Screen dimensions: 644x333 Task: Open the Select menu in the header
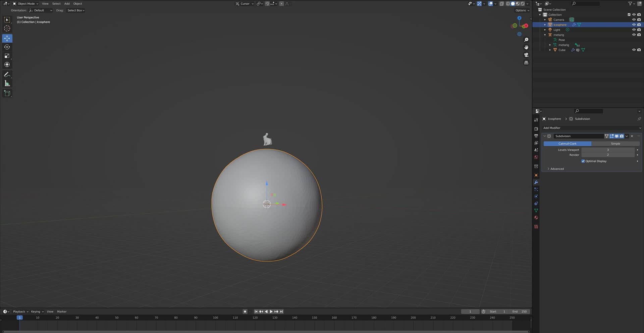[56, 4]
